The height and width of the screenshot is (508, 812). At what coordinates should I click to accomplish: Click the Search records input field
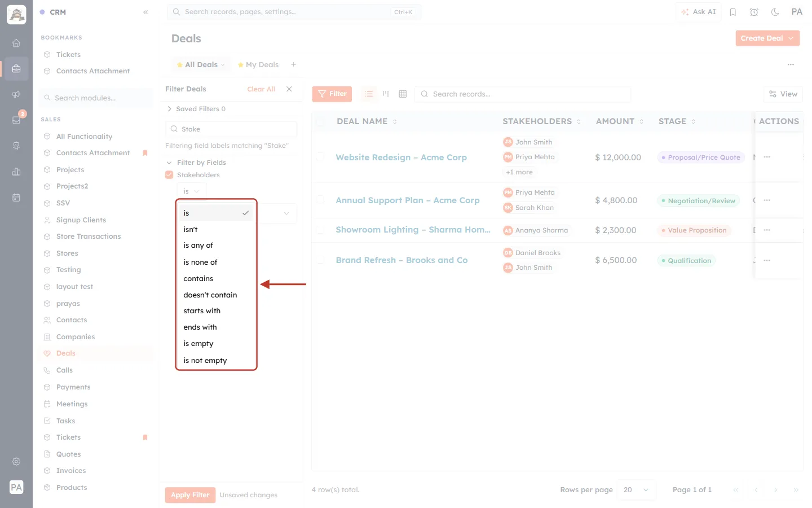coord(523,94)
